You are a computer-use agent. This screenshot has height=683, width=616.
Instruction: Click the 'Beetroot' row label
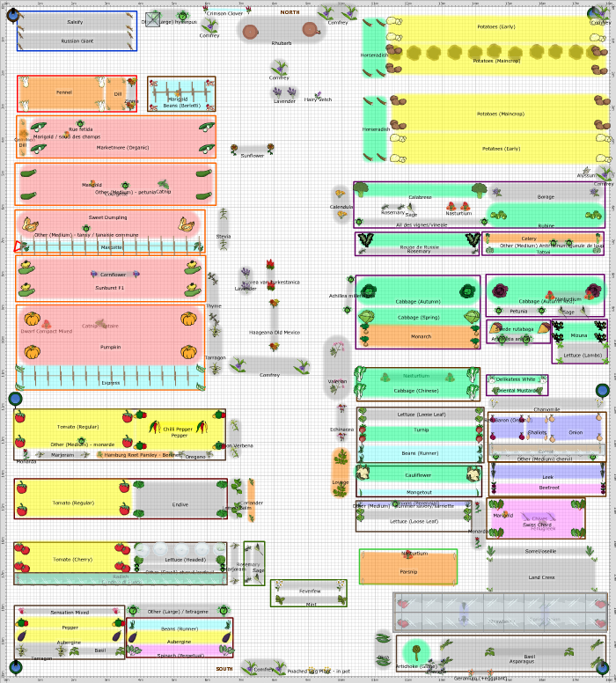[x=549, y=488]
